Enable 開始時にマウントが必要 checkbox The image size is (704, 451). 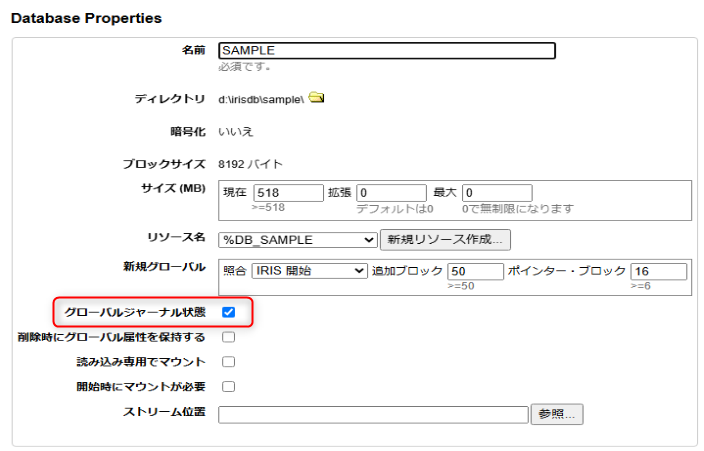228,386
